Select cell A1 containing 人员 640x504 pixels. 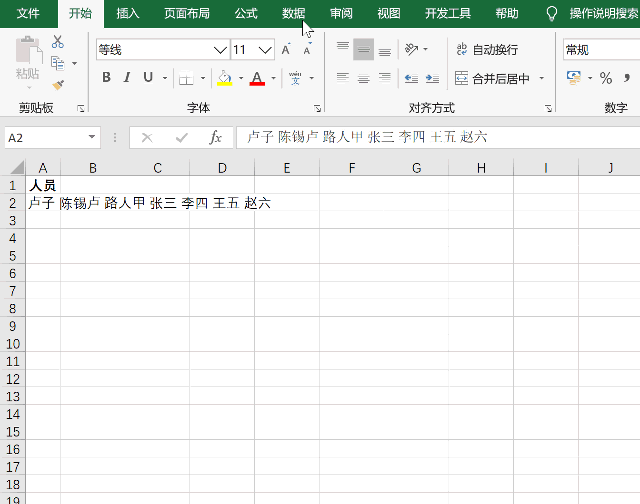43,185
